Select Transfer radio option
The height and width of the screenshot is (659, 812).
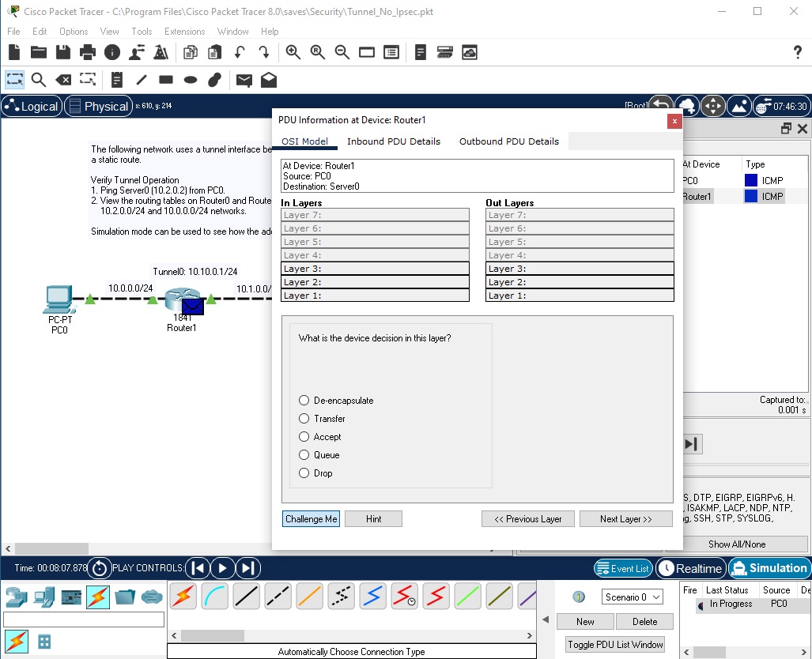(x=304, y=418)
